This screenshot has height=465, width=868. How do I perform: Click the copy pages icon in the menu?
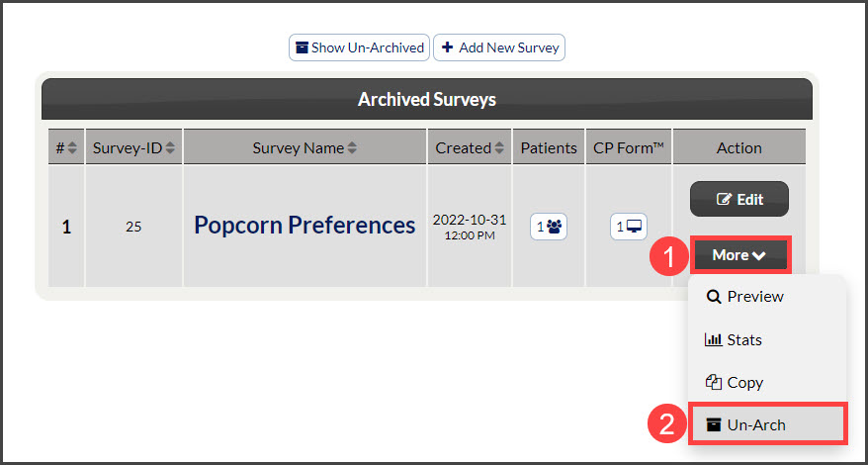pyautogui.click(x=714, y=383)
